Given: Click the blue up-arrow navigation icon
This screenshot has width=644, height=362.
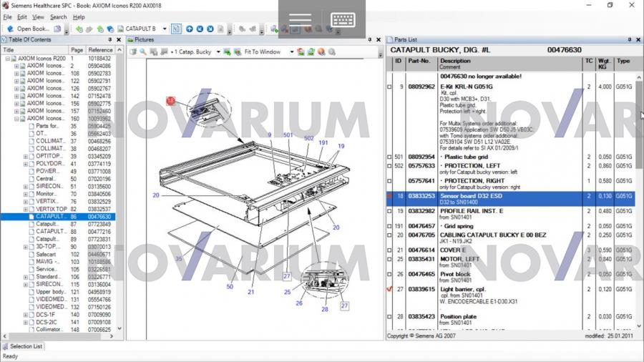Looking at the screenshot, I should point(190,29).
